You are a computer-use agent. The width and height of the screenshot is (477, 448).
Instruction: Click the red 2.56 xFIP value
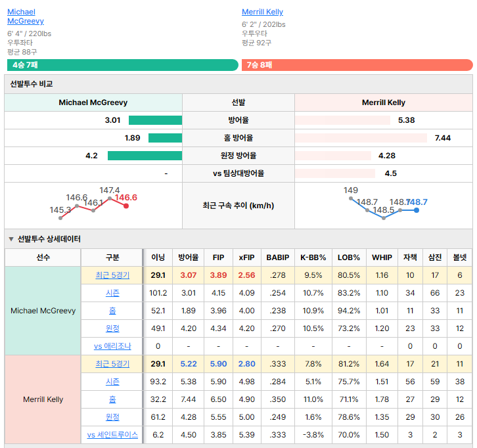(247, 275)
